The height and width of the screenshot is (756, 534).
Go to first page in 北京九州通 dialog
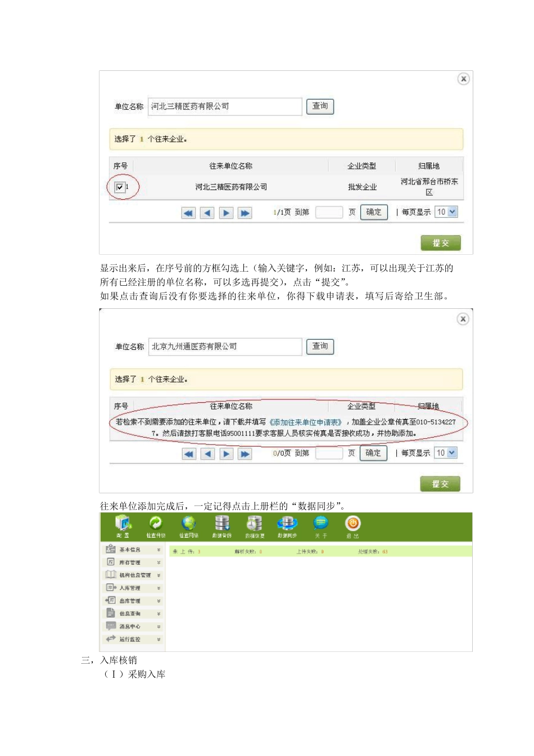point(189,454)
